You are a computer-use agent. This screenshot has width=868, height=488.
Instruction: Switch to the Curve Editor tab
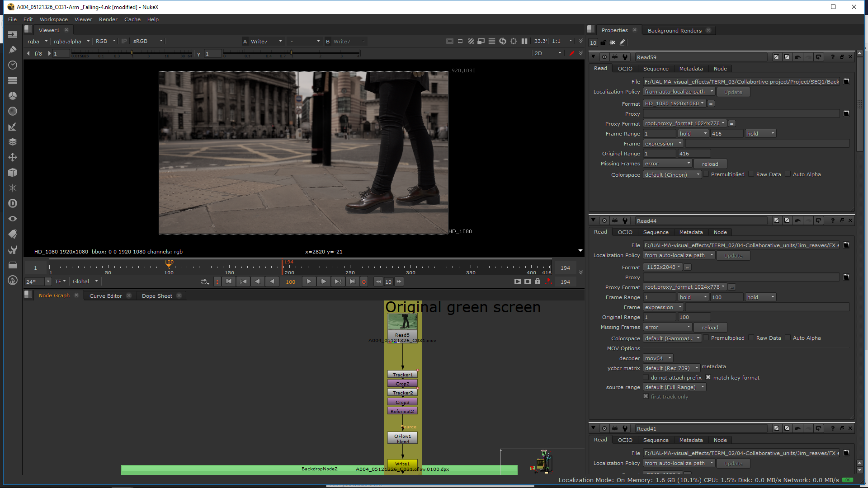pos(105,296)
